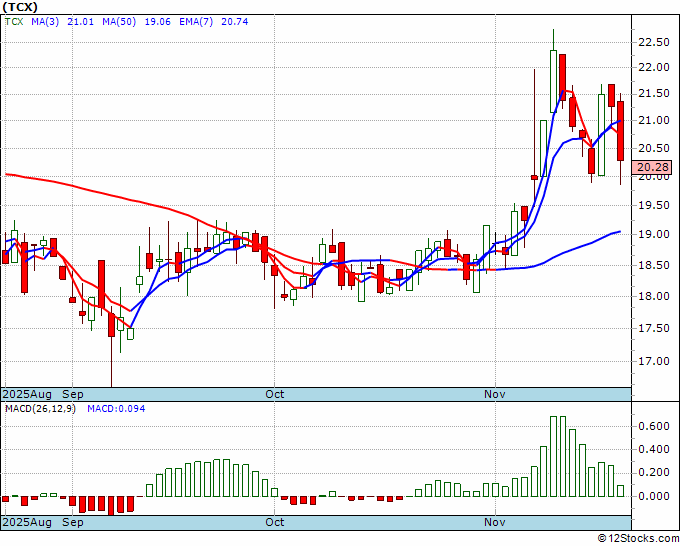This screenshot has height=546, width=680.
Task: Click the 22.50 price axis label
Action: (654, 42)
